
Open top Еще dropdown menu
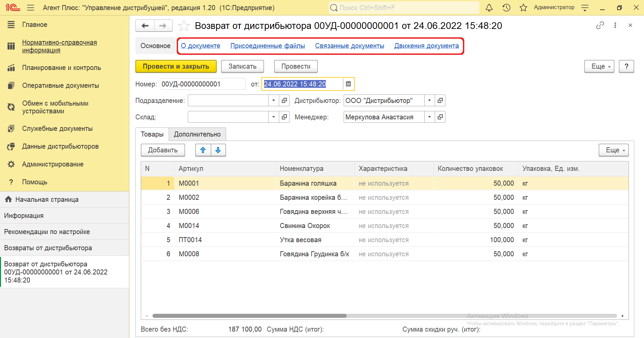click(x=599, y=66)
